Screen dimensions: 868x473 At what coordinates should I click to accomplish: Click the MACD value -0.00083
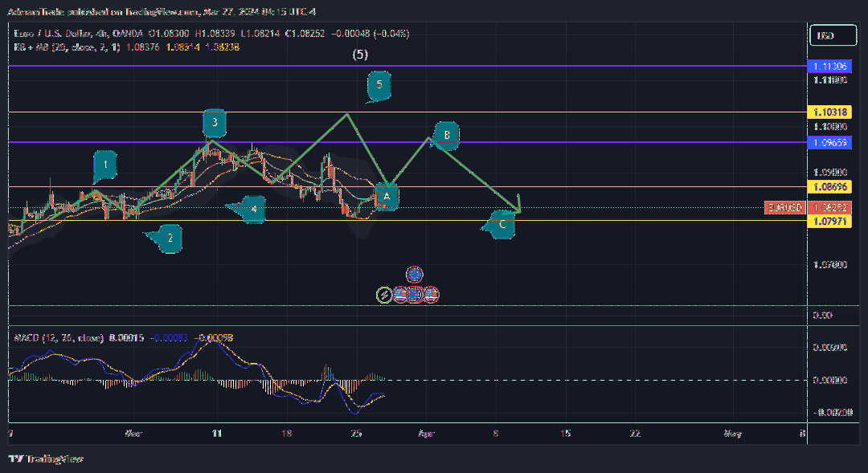pyautogui.click(x=170, y=338)
